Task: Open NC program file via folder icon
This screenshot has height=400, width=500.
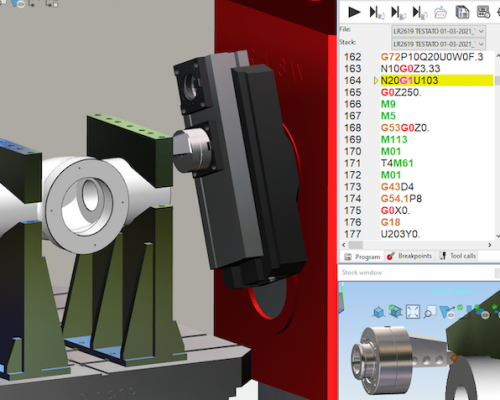Action: [440, 13]
